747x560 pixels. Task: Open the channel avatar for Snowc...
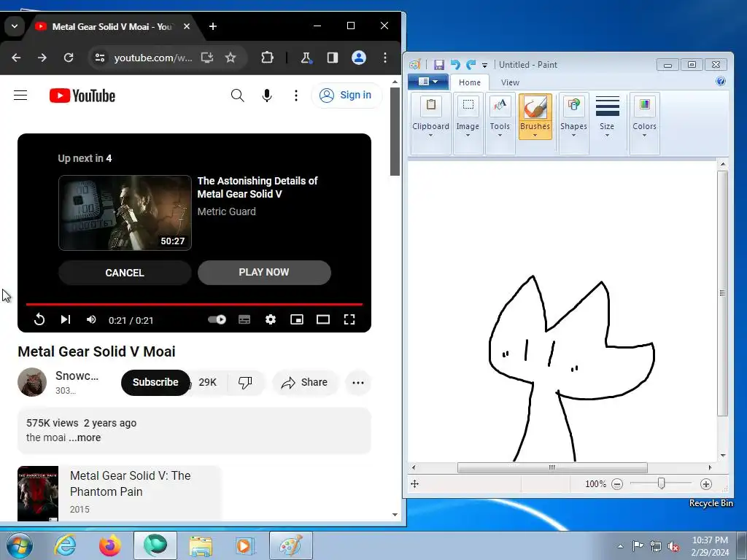tap(32, 382)
